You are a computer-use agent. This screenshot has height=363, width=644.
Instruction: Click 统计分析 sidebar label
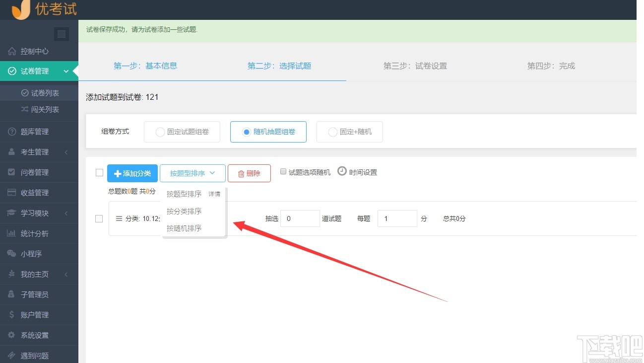[35, 233]
